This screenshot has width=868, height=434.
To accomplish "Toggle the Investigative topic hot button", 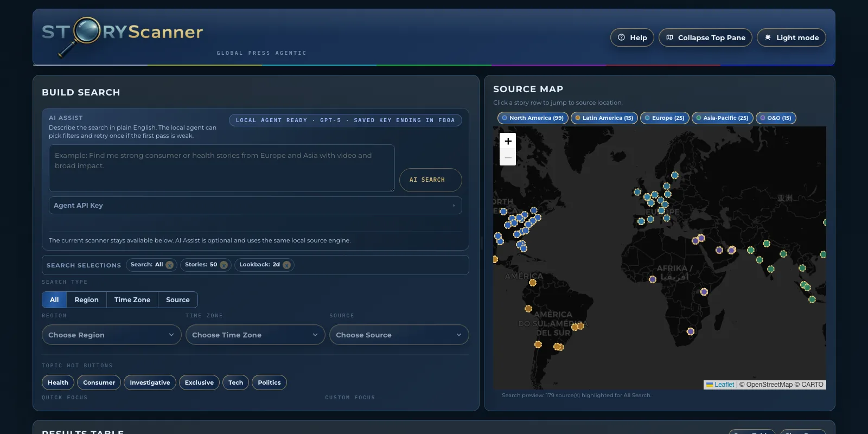I will 150,382.
